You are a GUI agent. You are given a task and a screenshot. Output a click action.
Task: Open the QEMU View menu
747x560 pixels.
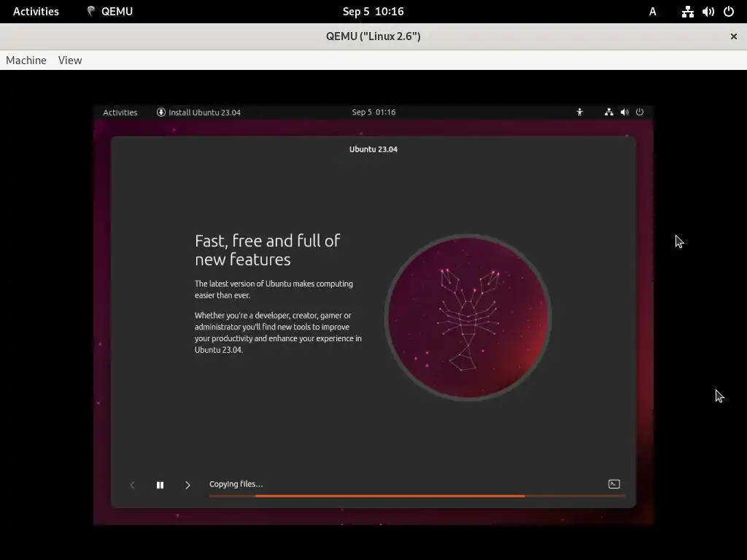tap(70, 60)
